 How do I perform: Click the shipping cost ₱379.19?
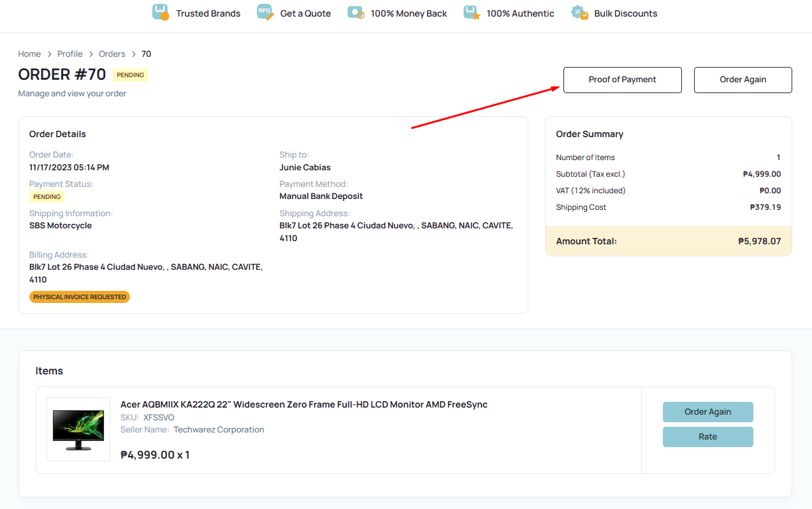pyautogui.click(x=765, y=207)
